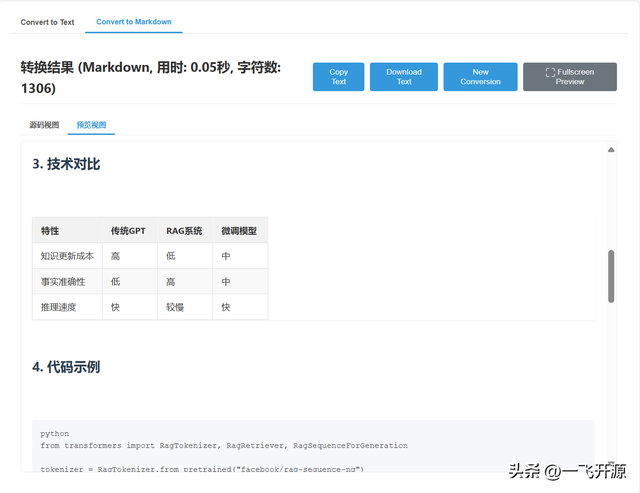Click the Copy Text button
This screenshot has width=640, height=493.
tap(338, 77)
